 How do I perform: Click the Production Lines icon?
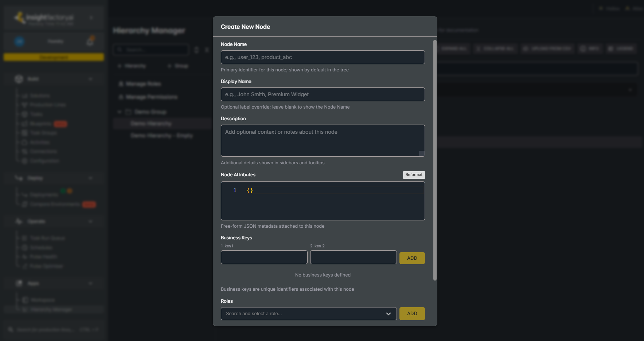pos(25,105)
